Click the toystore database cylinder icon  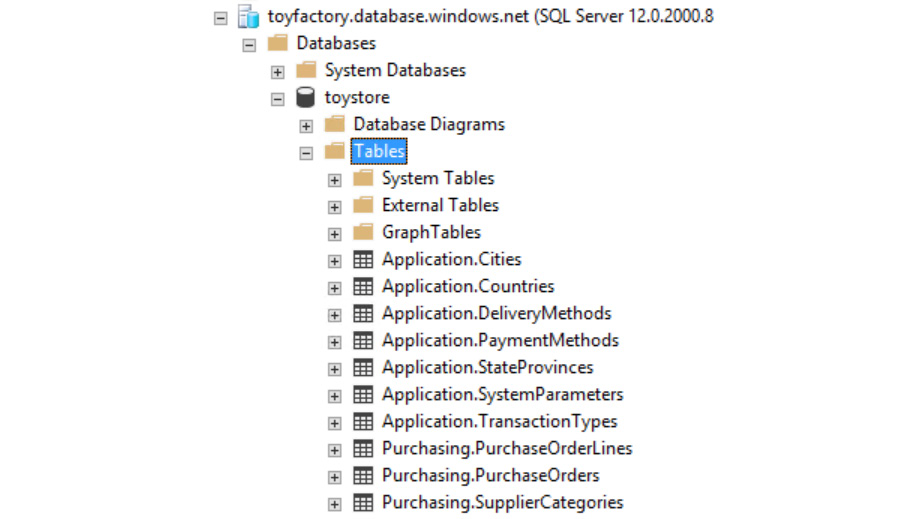(306, 98)
